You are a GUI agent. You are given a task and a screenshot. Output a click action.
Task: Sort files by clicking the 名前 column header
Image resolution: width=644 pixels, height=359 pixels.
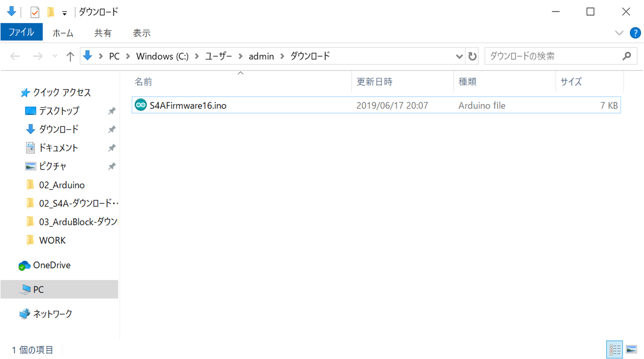[x=143, y=81]
